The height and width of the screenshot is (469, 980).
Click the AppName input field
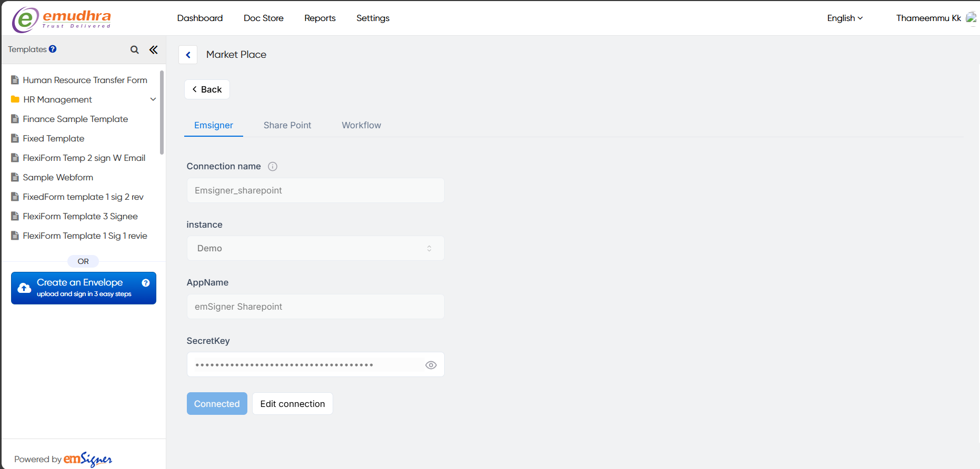pos(315,307)
